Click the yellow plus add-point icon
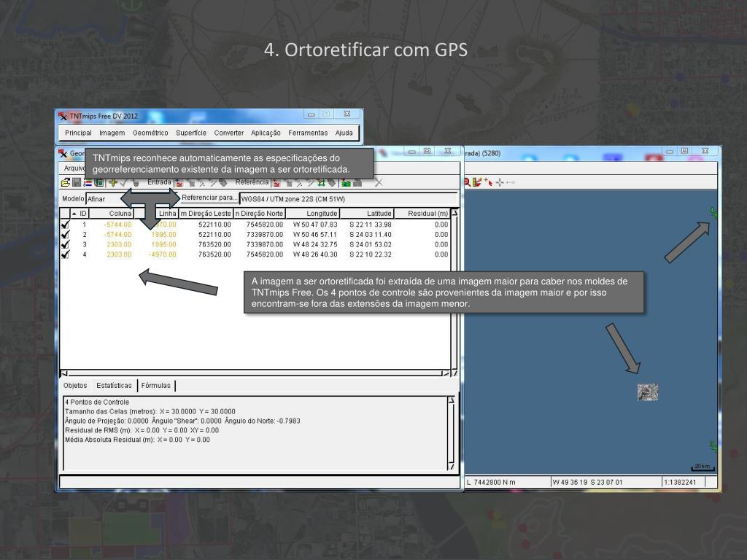Viewport: 747px width, 560px height. click(113, 182)
